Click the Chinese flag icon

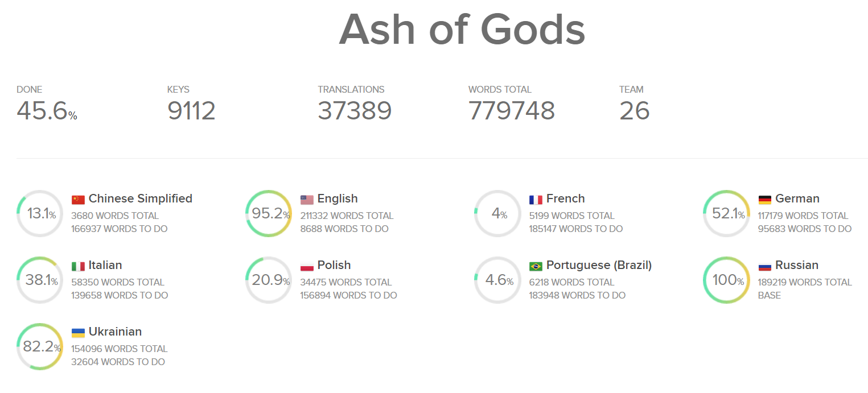[x=78, y=200]
